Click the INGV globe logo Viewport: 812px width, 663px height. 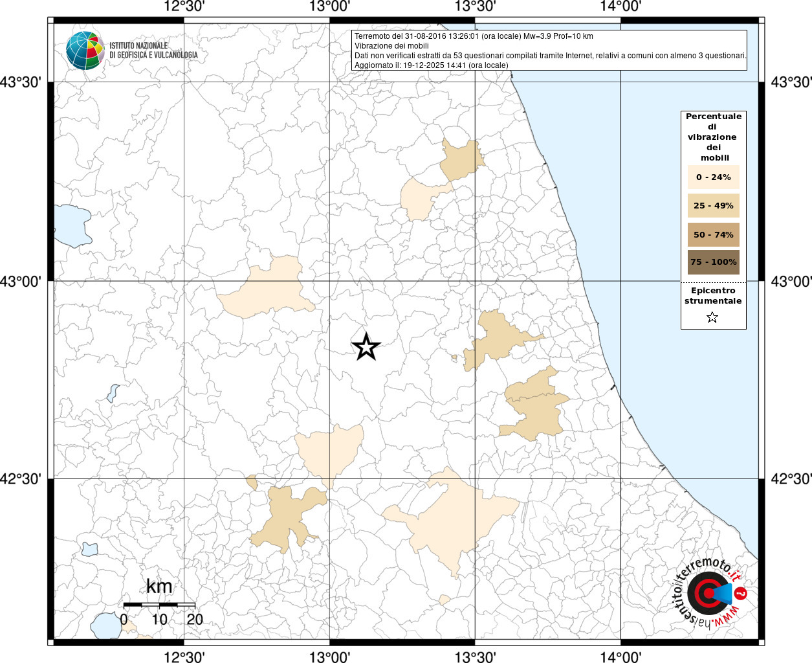click(x=85, y=50)
